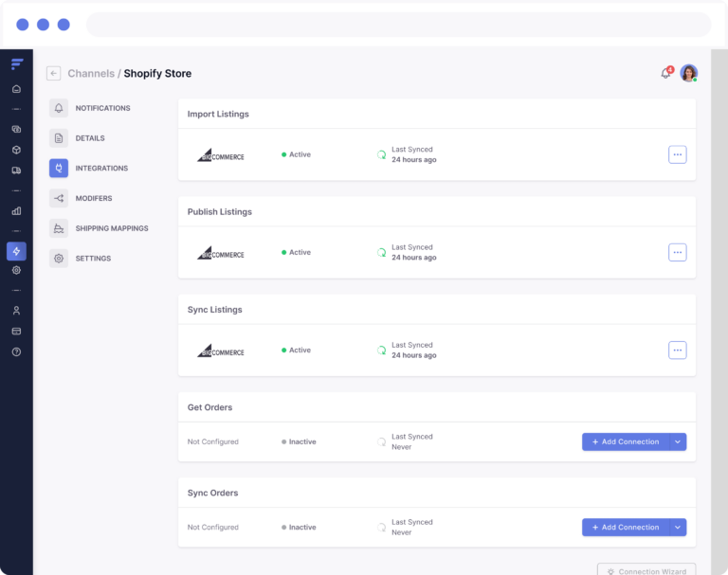This screenshot has width=728, height=575.
Task: Select the Modifers menu item
Action: [93, 198]
